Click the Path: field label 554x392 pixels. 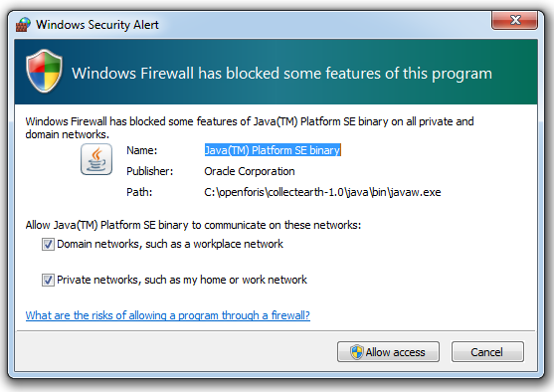point(139,192)
